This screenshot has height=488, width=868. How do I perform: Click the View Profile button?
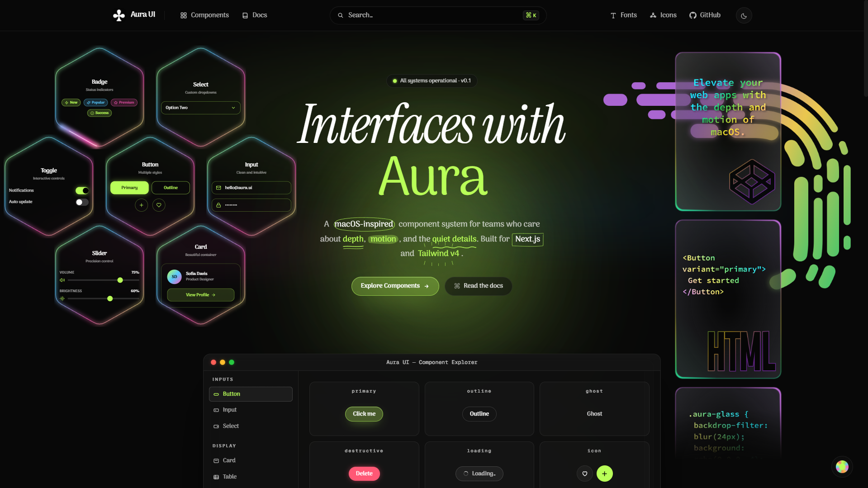[x=200, y=295]
